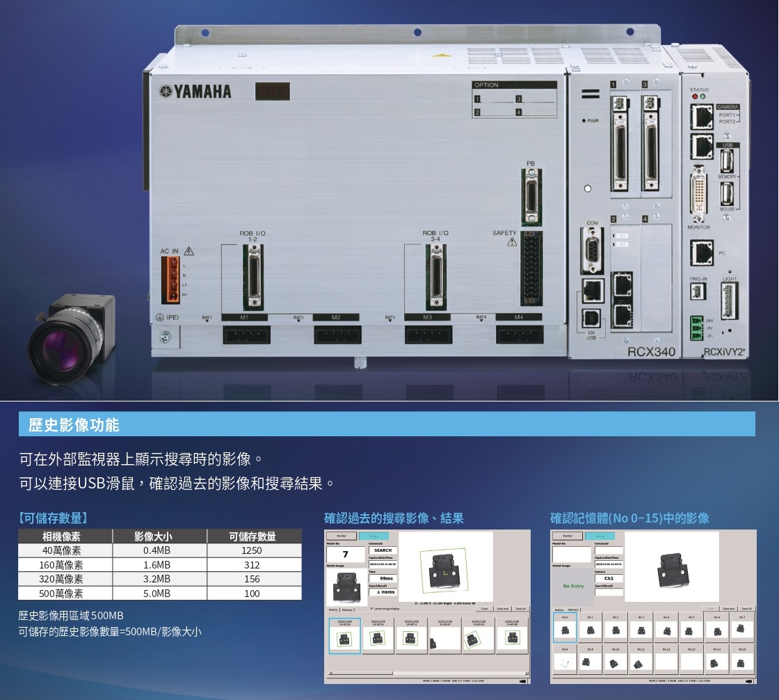The height and width of the screenshot is (700, 779).
Task: Select memory thumbnail No.7
Action: click(x=742, y=627)
